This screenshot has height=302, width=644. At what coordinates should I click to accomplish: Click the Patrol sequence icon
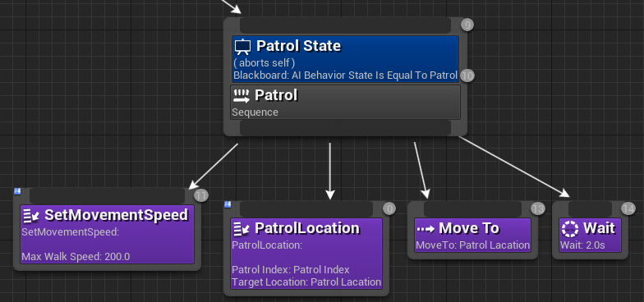241,96
